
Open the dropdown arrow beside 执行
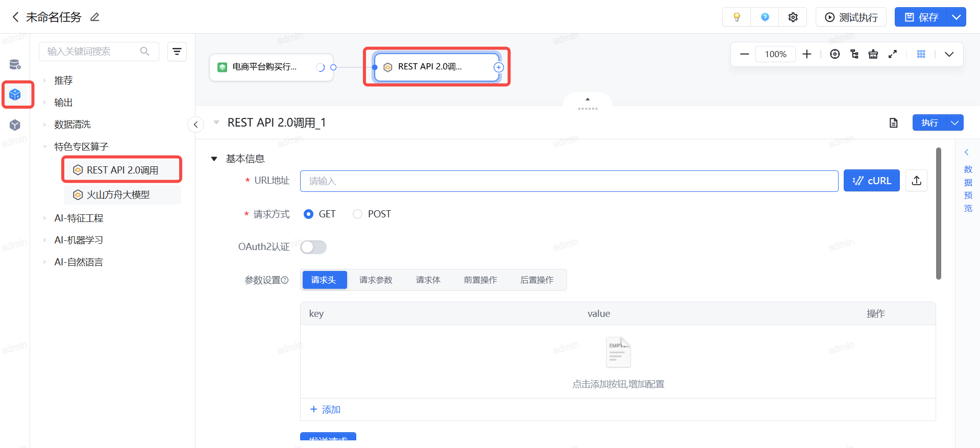[955, 123]
